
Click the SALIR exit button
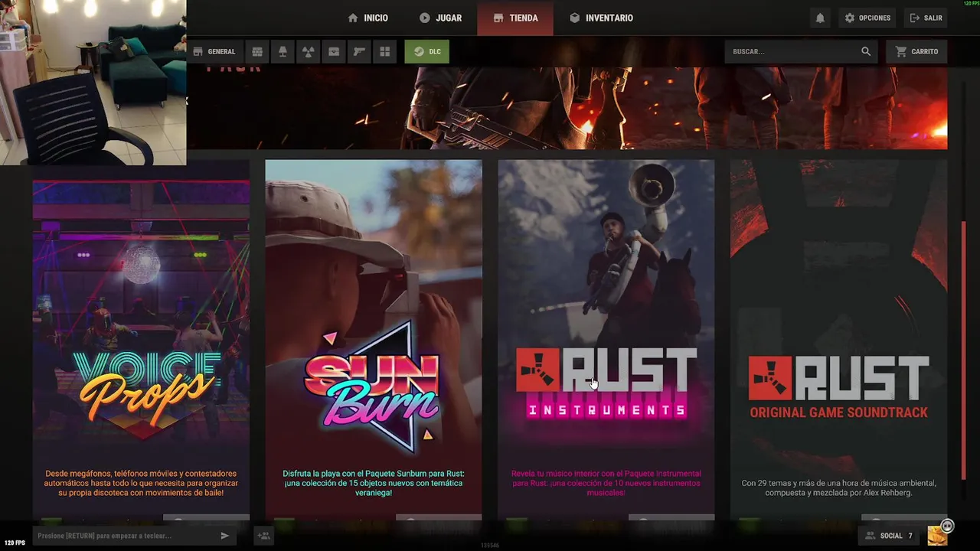click(926, 18)
